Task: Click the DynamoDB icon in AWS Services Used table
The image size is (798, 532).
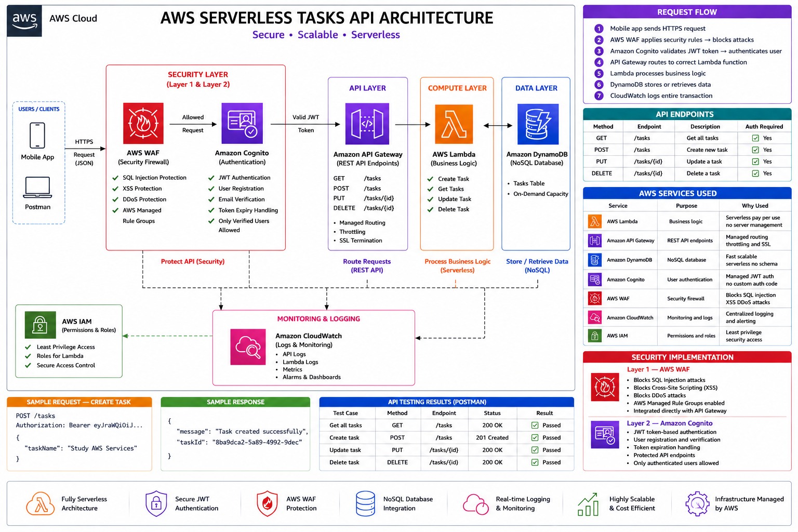Action: tap(595, 260)
